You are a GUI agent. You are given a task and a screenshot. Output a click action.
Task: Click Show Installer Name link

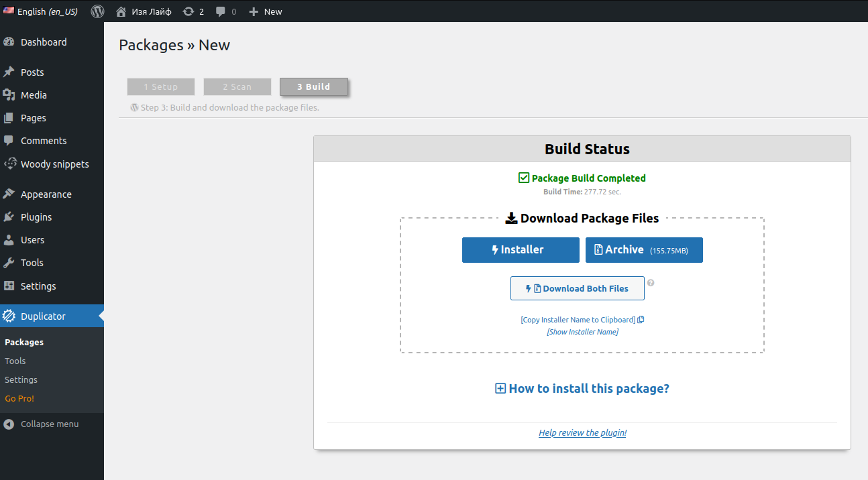(583, 332)
